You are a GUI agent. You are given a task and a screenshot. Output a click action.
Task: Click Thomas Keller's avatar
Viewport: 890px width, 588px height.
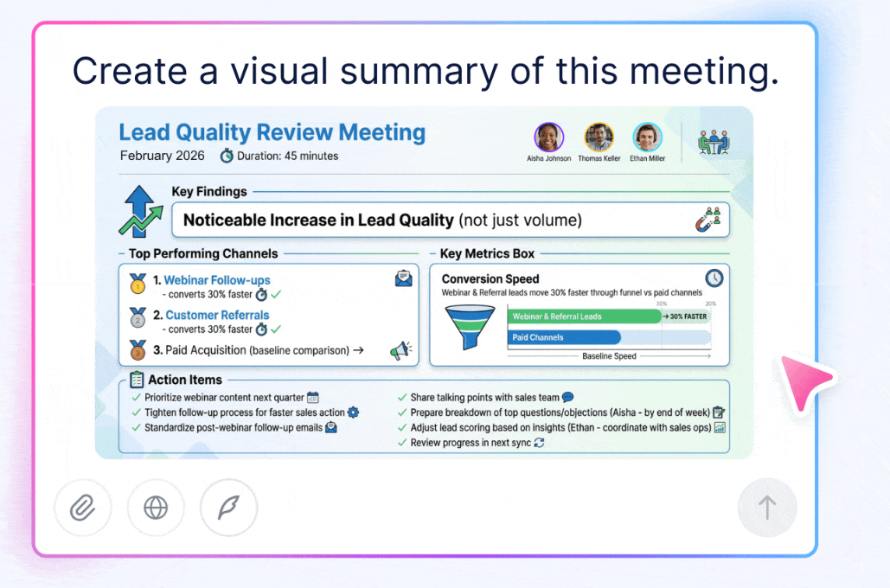click(x=599, y=137)
